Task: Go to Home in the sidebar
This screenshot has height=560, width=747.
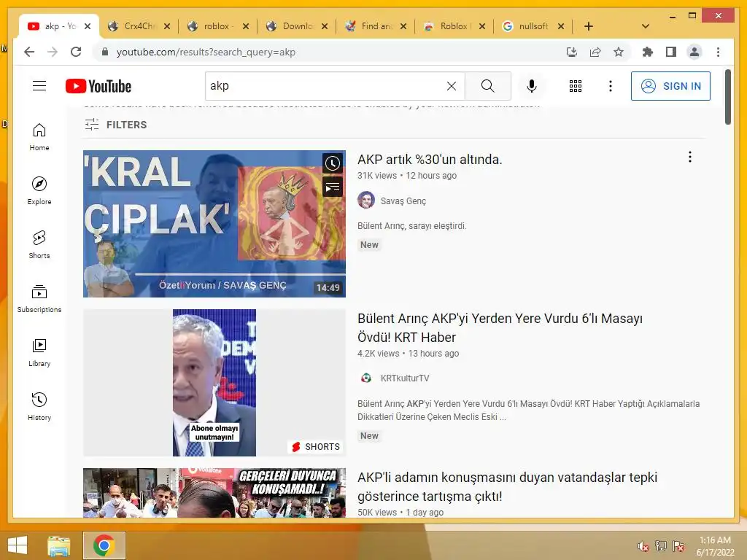Action: pos(39,137)
